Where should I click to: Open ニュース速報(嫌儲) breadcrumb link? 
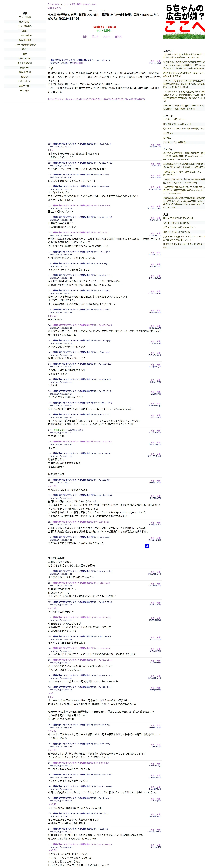coord(73,4)
